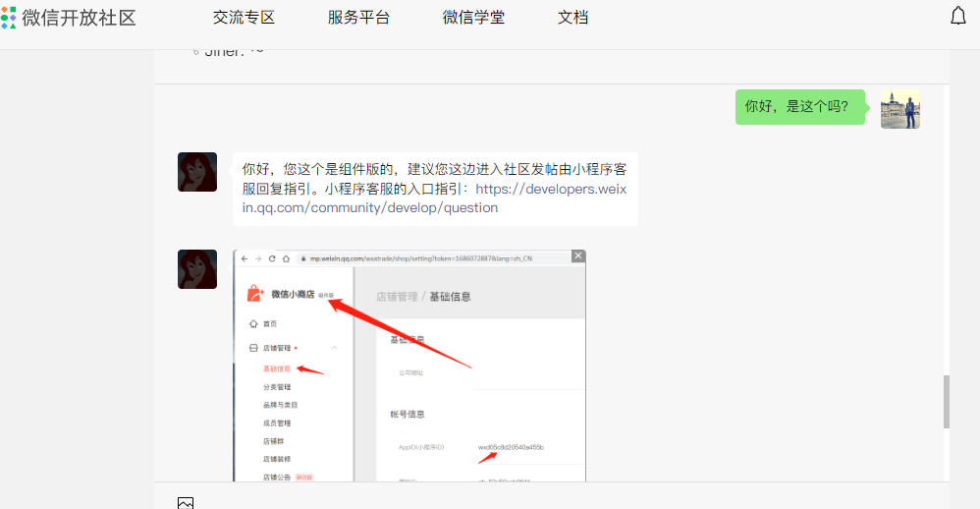This screenshot has width=980, height=509.
Task: Click the agent avatar beside the text reply
Action: point(197,172)
